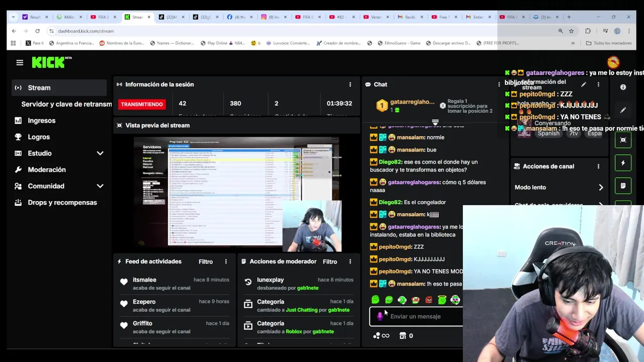The width and height of the screenshot is (644, 362).
Task: Open the Roblox category link
Action: coord(294,331)
